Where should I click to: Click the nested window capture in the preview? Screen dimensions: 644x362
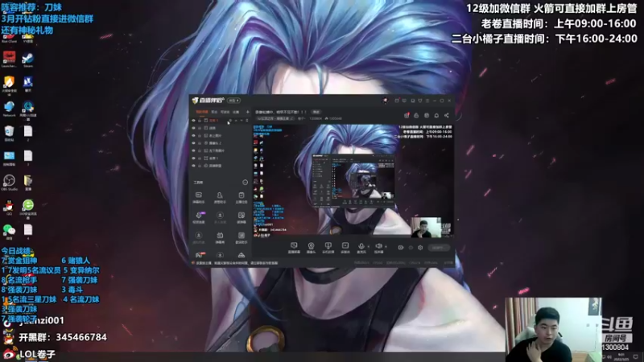[353, 179]
